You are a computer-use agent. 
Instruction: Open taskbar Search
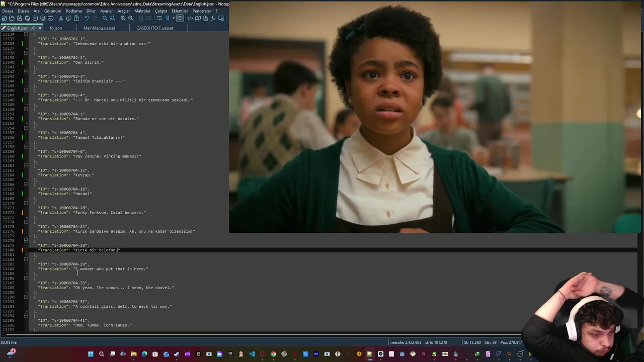pyautogui.click(x=102, y=354)
